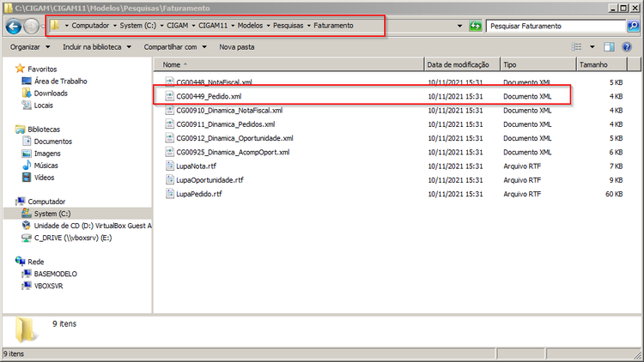This screenshot has width=644, height=362.
Task: Select System (C:) in navigation tree
Action: click(x=52, y=214)
